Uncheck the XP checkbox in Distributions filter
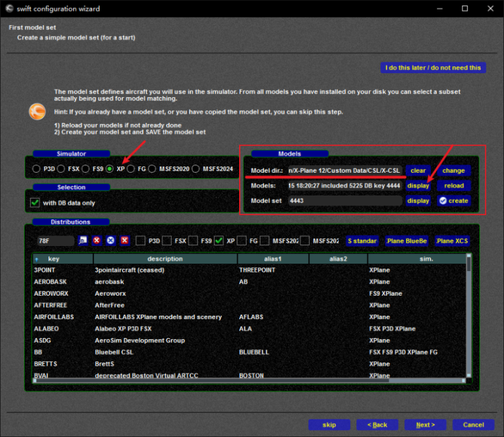Screen dimensions: 504x437 coord(219,241)
